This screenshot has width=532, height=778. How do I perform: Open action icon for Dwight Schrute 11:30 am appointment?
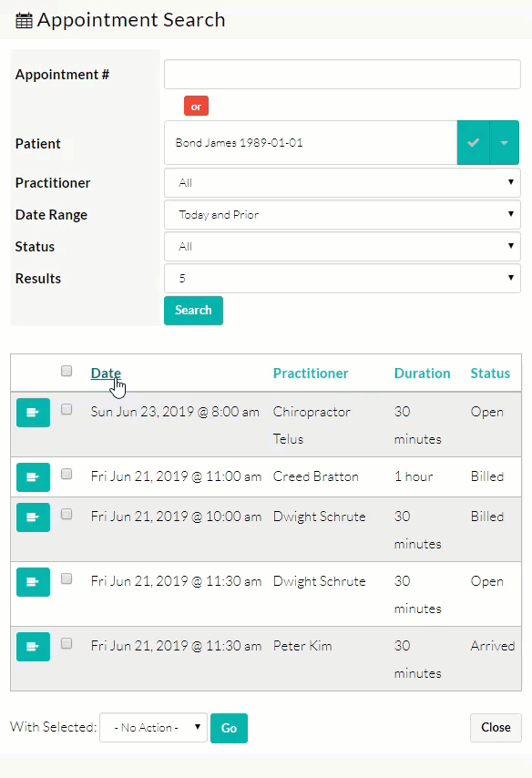(x=33, y=581)
